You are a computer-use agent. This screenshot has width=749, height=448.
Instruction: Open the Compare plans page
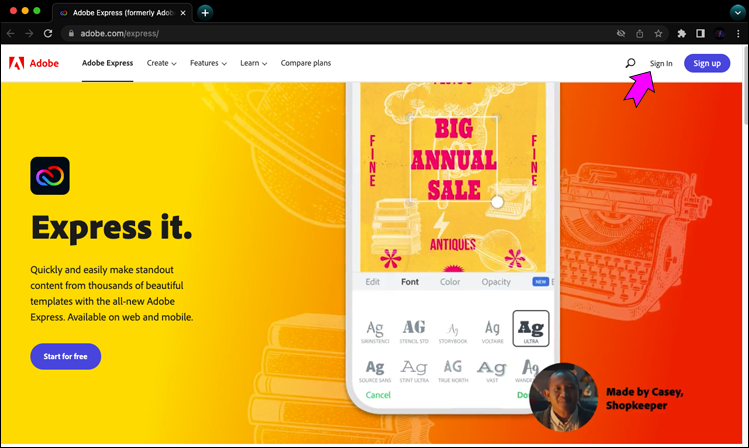coord(306,63)
